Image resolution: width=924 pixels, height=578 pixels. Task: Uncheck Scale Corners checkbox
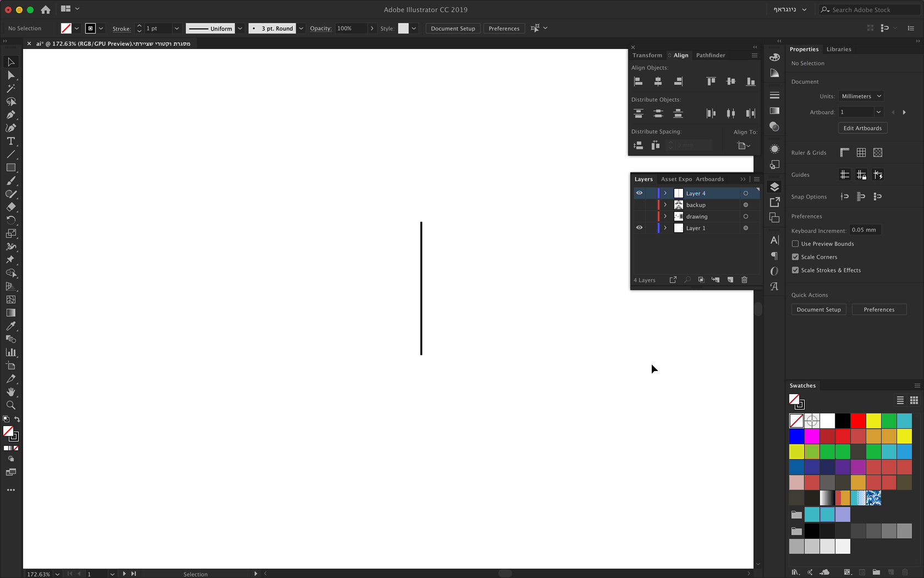[x=795, y=257]
